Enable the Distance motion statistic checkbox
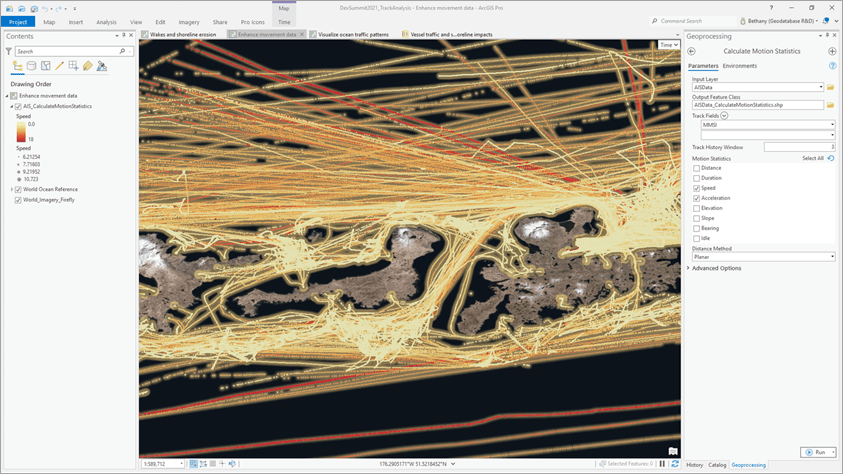843x474 pixels. [x=696, y=168]
